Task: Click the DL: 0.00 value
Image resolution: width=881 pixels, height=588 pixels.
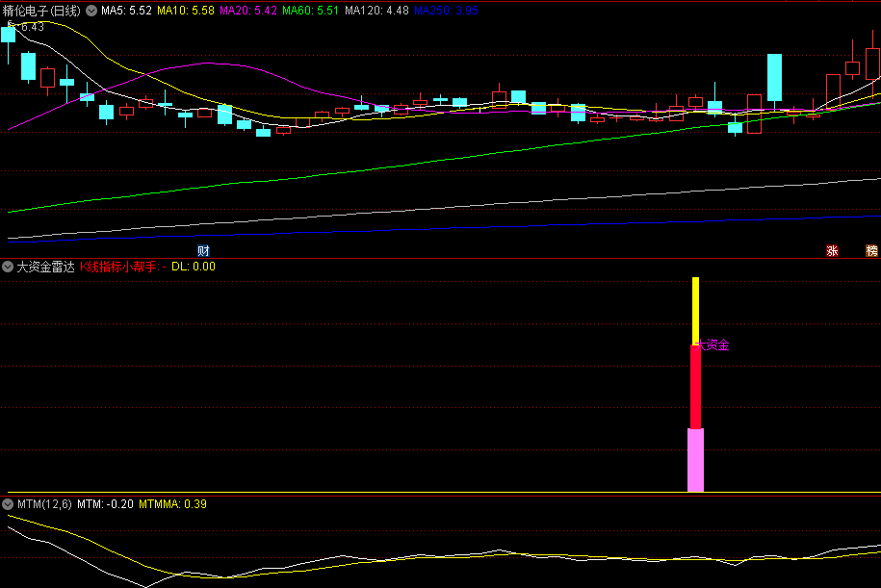Action: tap(194, 267)
